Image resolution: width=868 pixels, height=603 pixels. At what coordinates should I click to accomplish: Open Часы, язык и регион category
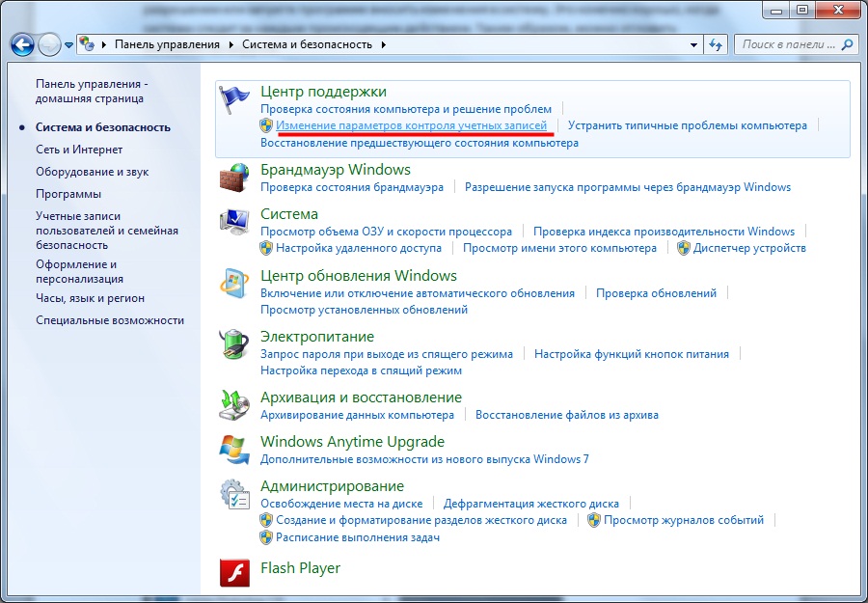pyautogui.click(x=91, y=298)
